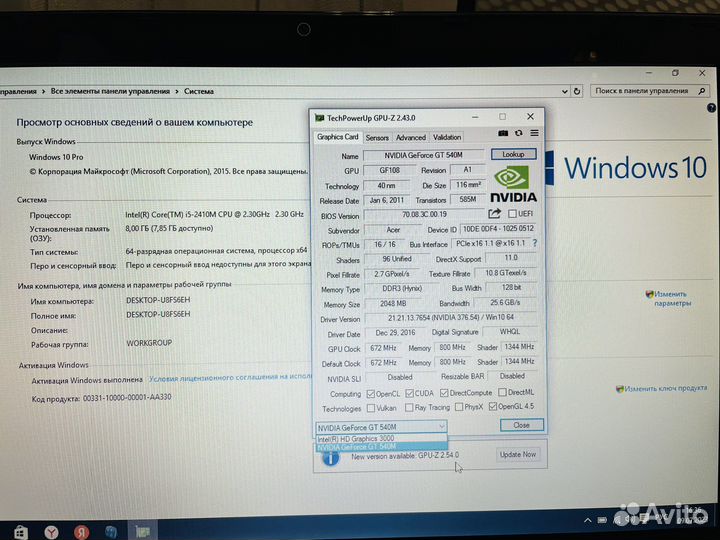Select Intel(R) HD Graphics 3000 from list
Image resolution: width=720 pixels, height=540 pixels.
click(x=381, y=439)
